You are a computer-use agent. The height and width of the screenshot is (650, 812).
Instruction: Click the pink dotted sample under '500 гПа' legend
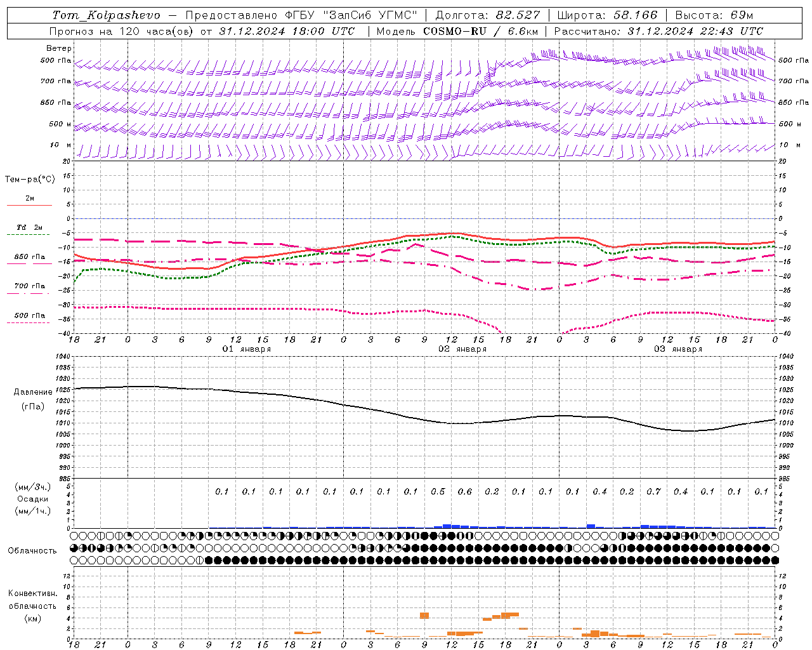pyautogui.click(x=28, y=322)
